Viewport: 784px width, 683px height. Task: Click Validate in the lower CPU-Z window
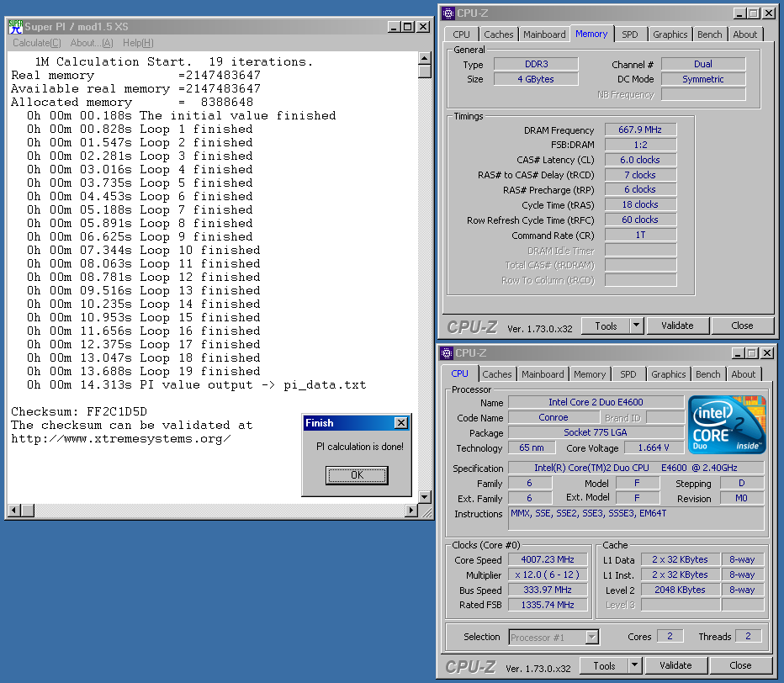point(675,666)
